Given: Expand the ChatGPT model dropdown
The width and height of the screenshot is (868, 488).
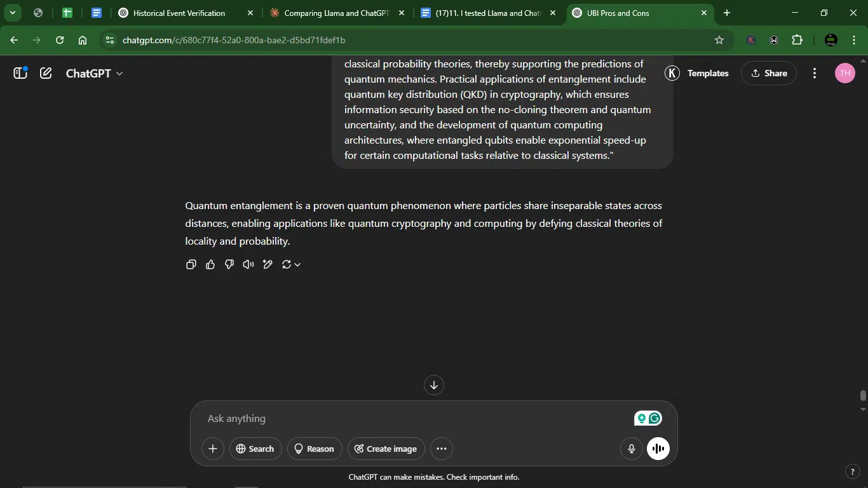Looking at the screenshot, I should coord(95,73).
